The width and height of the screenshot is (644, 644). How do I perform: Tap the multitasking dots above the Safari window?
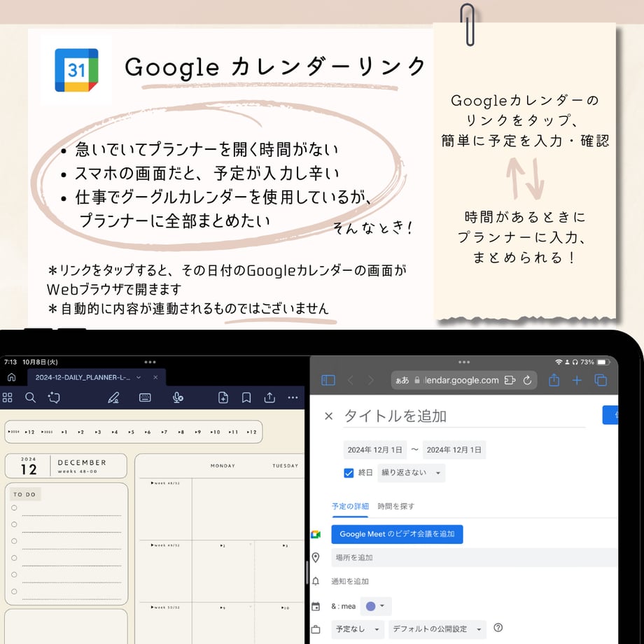point(464,362)
